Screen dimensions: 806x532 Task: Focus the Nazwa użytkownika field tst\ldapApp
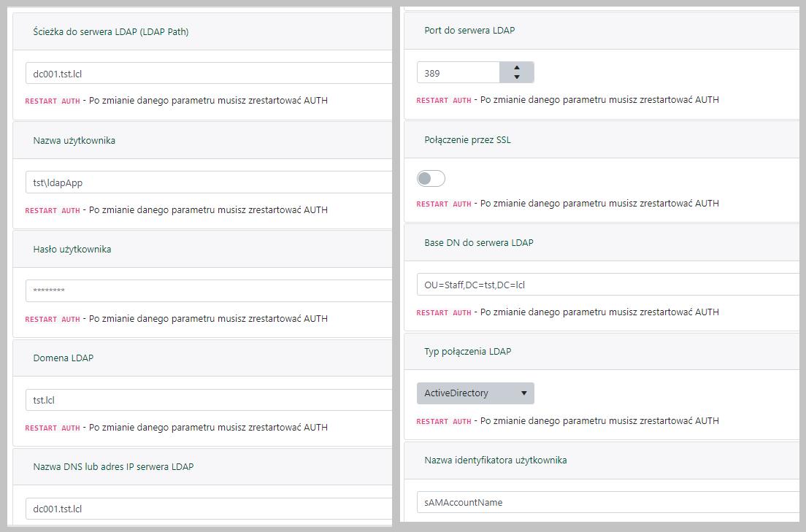click(x=208, y=182)
